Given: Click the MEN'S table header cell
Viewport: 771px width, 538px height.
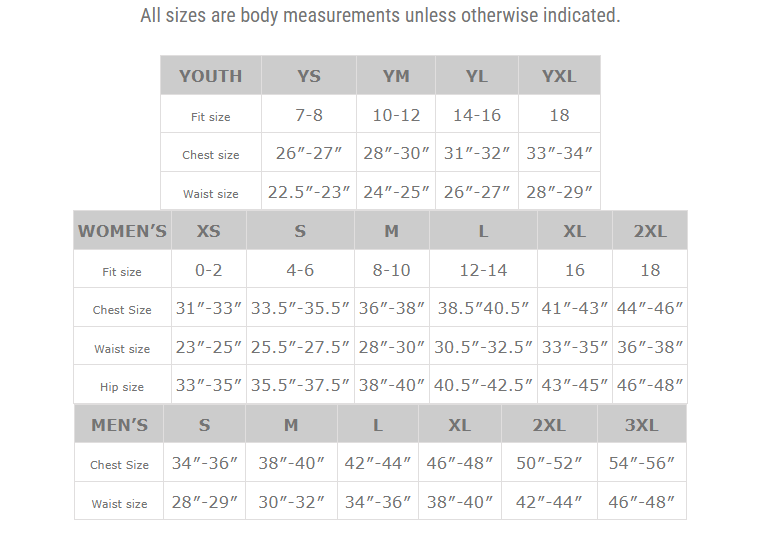Looking at the screenshot, I should [119, 425].
